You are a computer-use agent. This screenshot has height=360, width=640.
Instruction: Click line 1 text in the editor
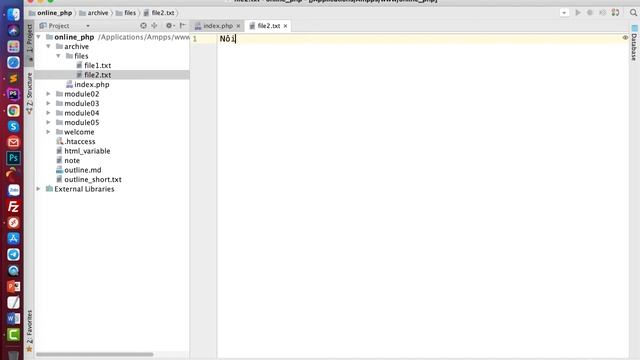(x=227, y=39)
